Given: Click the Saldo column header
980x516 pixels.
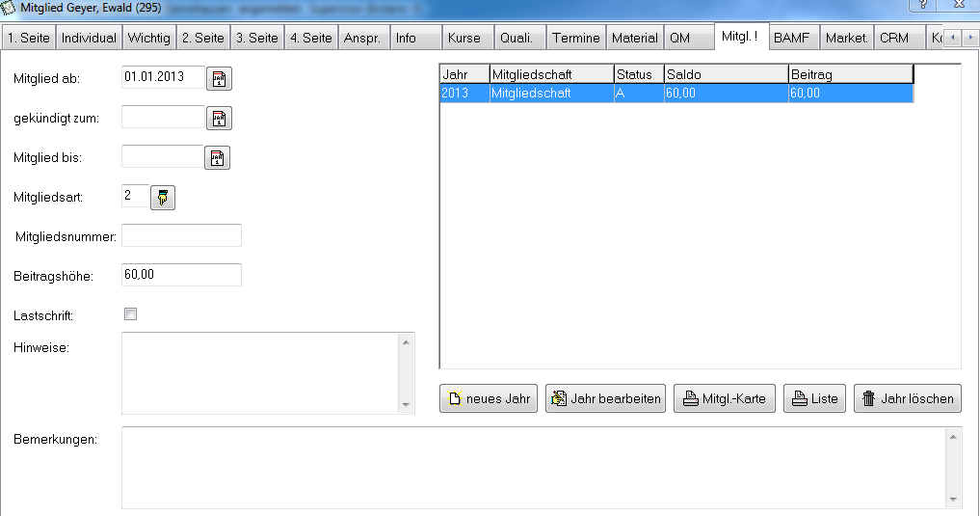Looking at the screenshot, I should [x=727, y=74].
